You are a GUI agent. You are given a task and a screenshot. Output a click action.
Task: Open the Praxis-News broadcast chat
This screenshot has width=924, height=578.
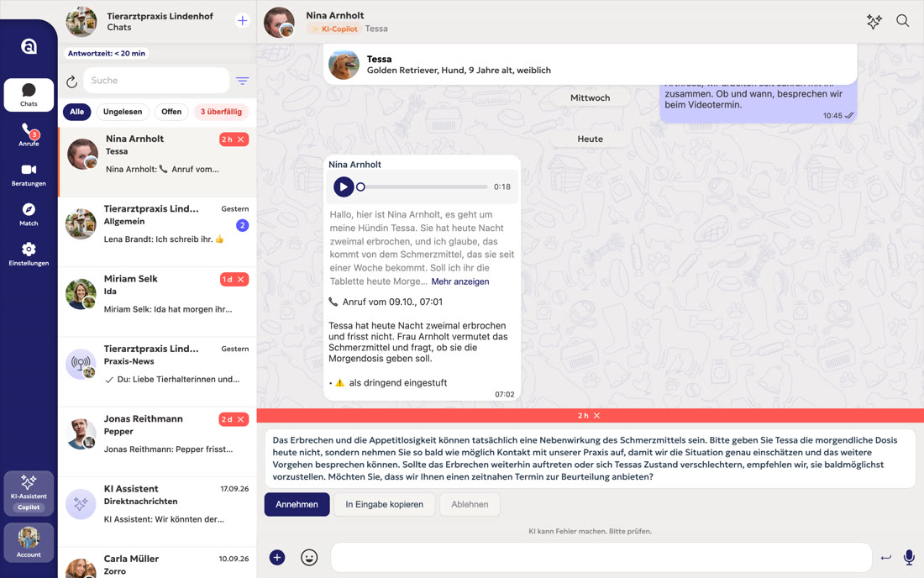coord(157,372)
